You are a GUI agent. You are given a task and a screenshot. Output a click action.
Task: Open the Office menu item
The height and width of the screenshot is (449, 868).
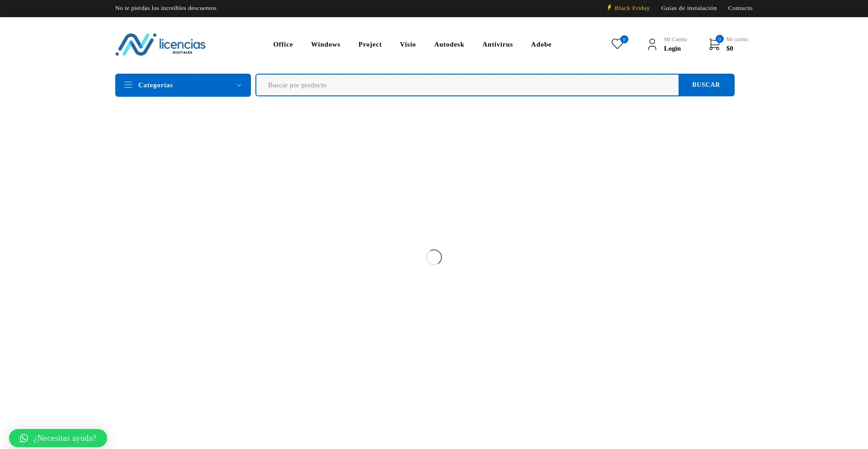tap(283, 44)
